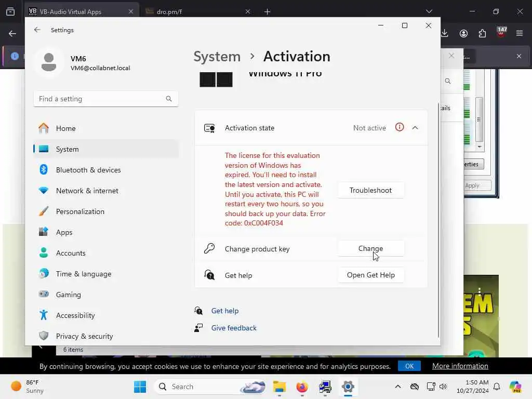The height and width of the screenshot is (399, 532).
Task: Open Firefox view workspace icon
Action: tap(10, 11)
